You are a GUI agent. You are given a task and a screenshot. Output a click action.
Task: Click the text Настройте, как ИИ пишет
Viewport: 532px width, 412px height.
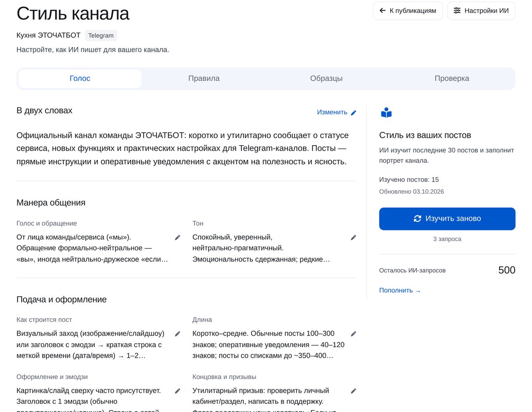[93, 49]
